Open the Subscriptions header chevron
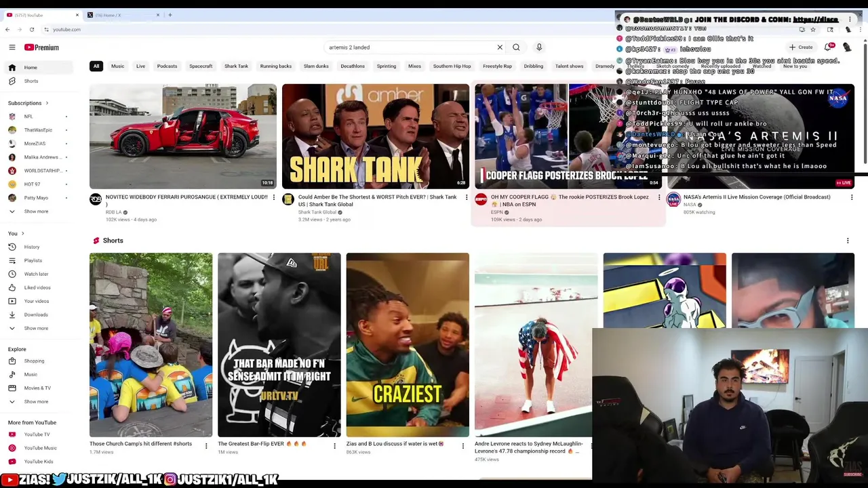The image size is (868, 488). (47, 103)
